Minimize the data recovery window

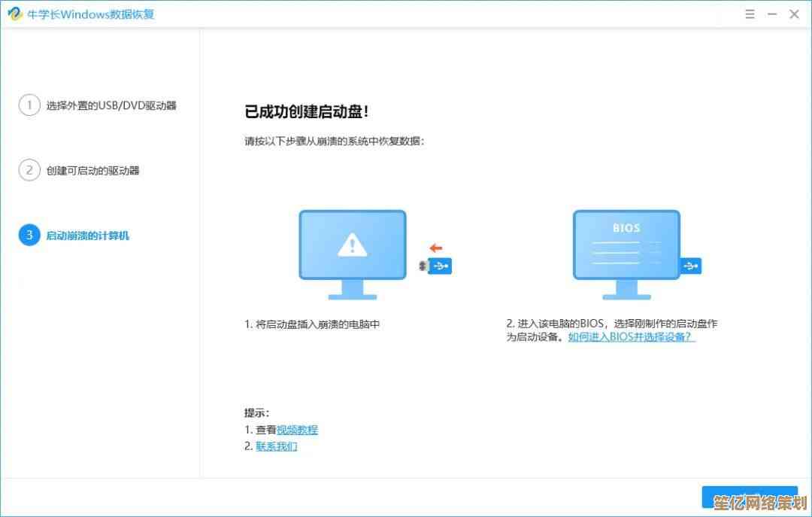click(x=772, y=14)
